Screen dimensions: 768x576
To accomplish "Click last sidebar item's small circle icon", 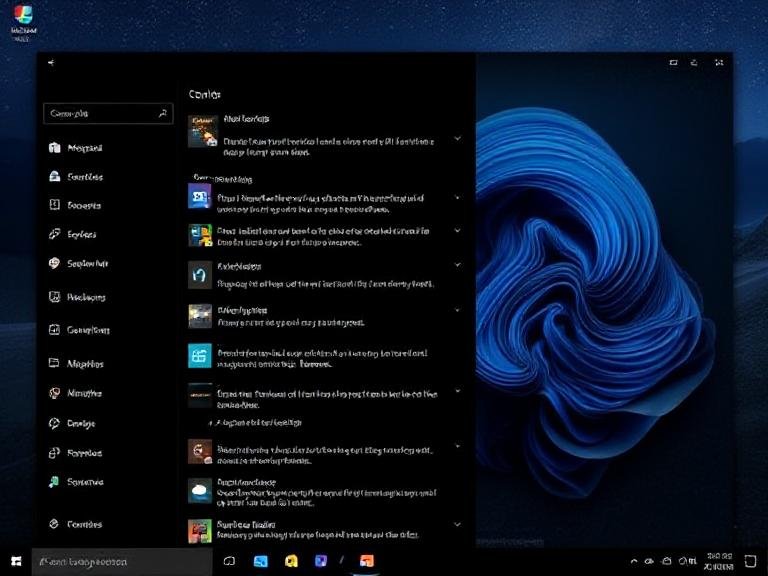I will point(54,524).
